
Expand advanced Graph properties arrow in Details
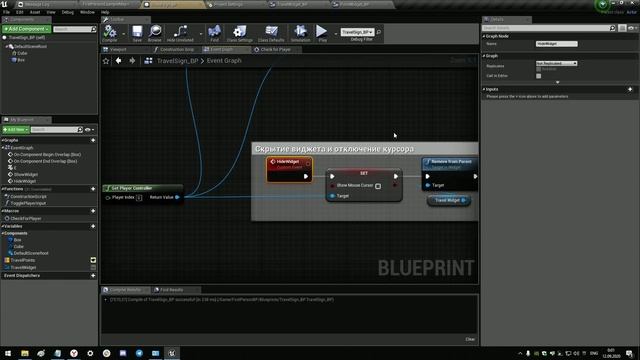pos(558,82)
